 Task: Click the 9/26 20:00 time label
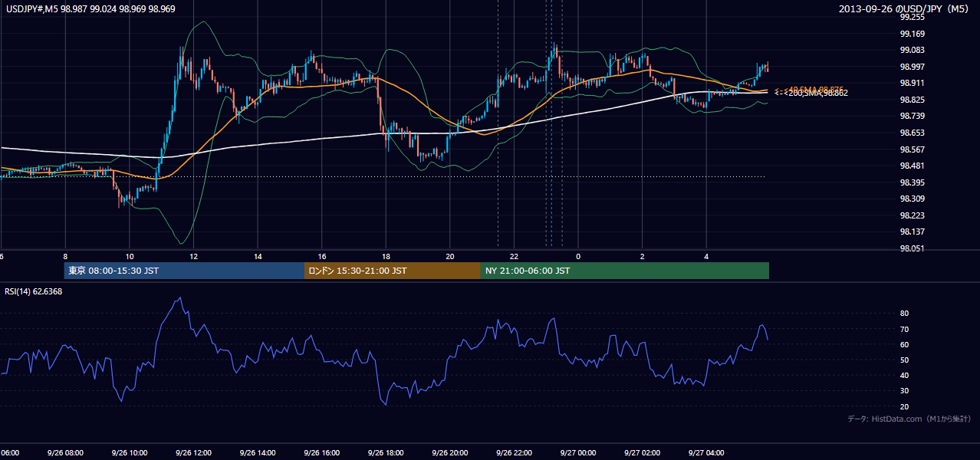coord(450,453)
